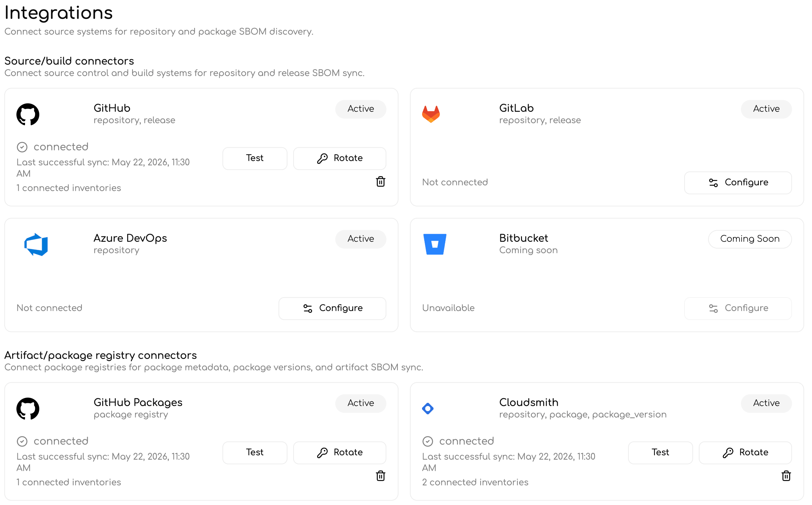812x505 pixels.
Task: Click GitHub last successful sync timestamp
Action: click(x=103, y=168)
